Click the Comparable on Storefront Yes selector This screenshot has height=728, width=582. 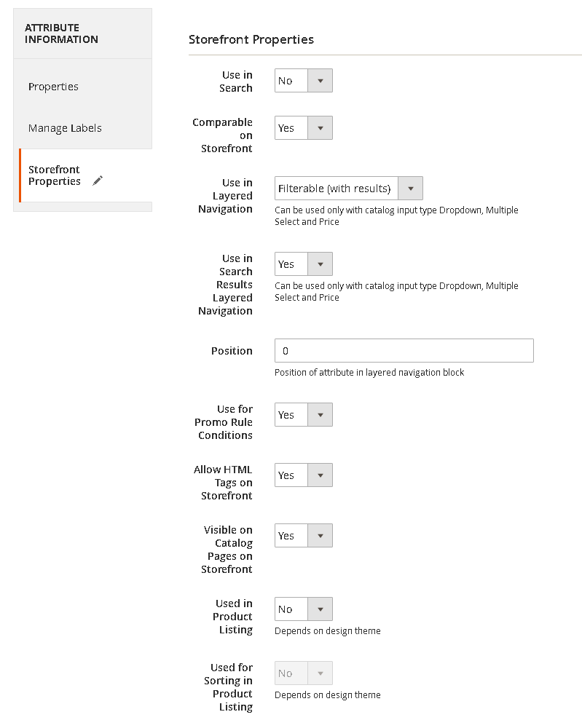[x=291, y=127]
